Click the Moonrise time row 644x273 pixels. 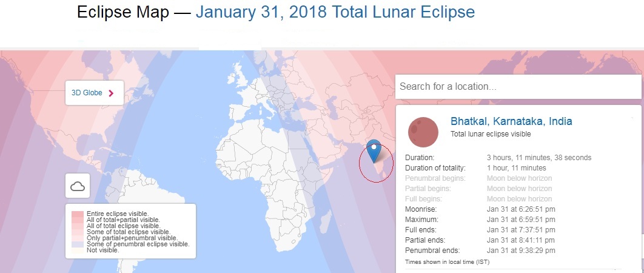[480, 209]
